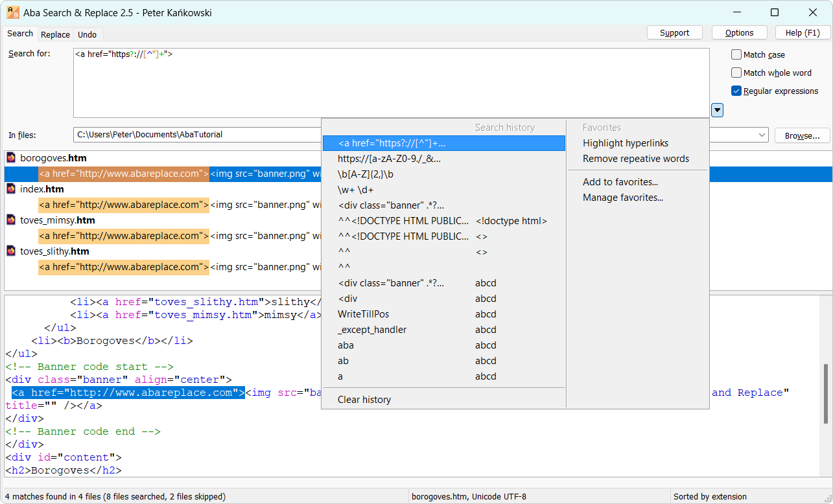833x504 pixels.
Task: Expand the In files path dropdown
Action: coord(762,135)
